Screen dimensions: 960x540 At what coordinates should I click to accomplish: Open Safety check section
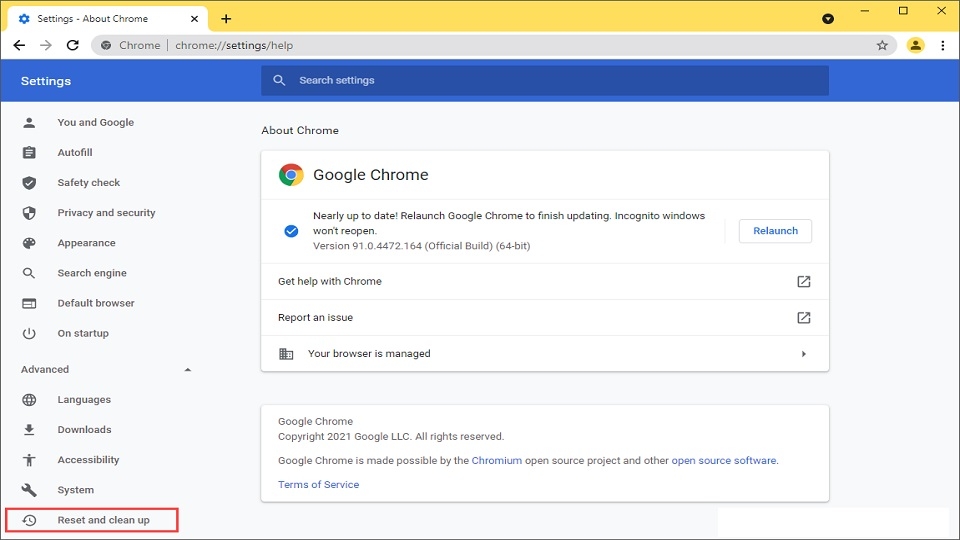(89, 182)
